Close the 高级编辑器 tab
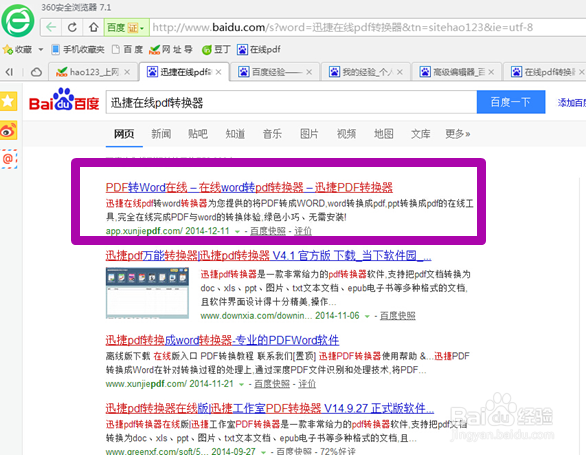Viewport: 588px width, 456px height. (491, 72)
